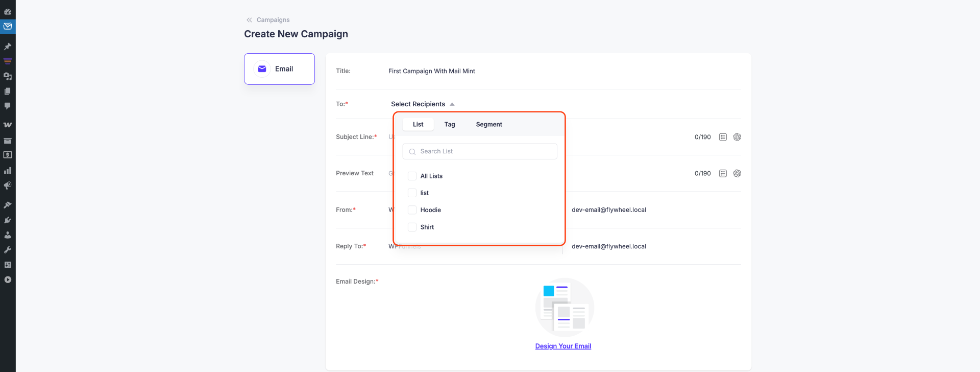This screenshot has height=372, width=980.
Task: Open the Comments bubble sidebar icon
Action: (8, 106)
